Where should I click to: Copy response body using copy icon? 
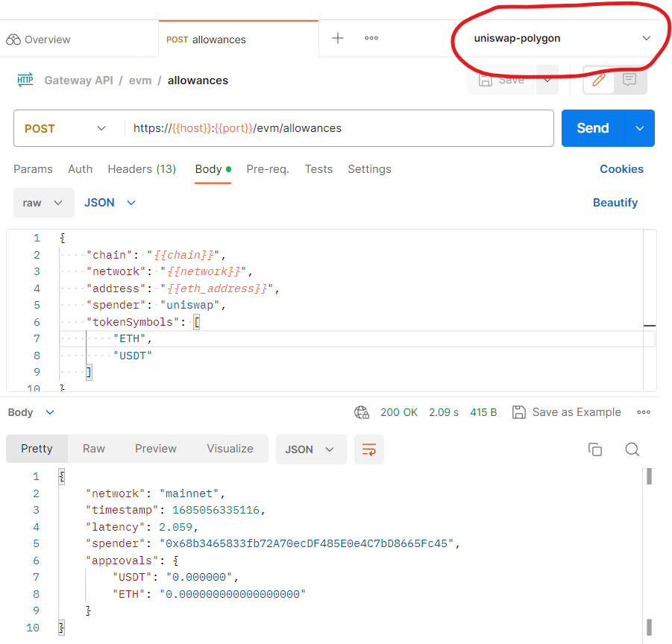click(595, 449)
